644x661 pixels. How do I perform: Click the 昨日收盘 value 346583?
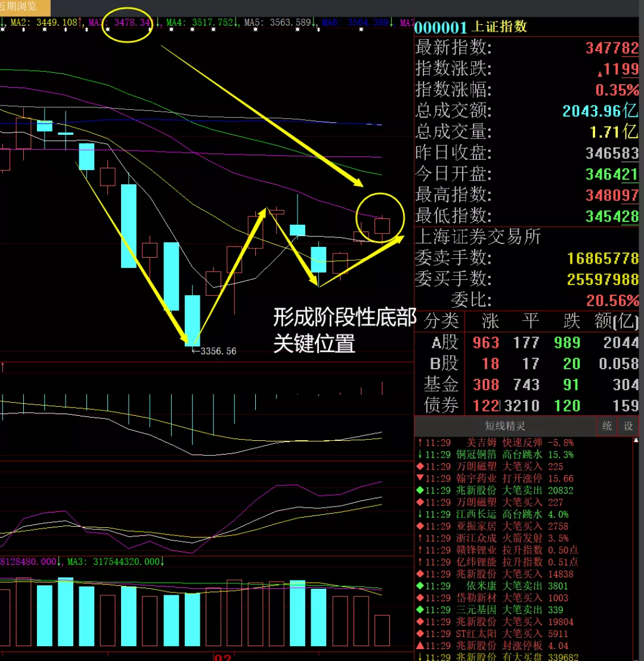612,153
